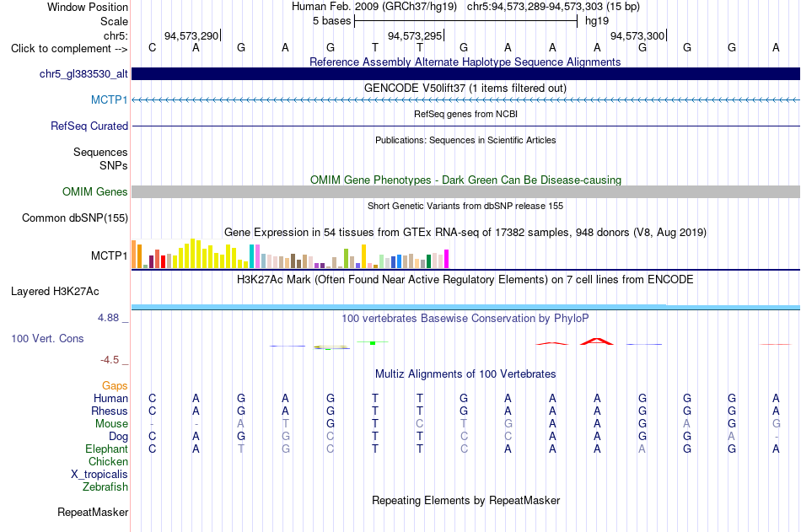The height and width of the screenshot is (532, 801).
Task: Click the Elephant species label
Action: pyautogui.click(x=107, y=449)
